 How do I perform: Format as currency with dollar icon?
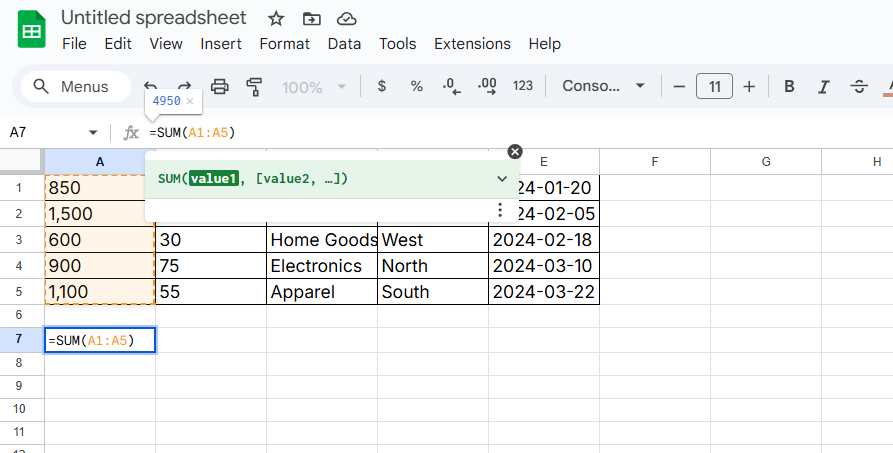(x=381, y=86)
